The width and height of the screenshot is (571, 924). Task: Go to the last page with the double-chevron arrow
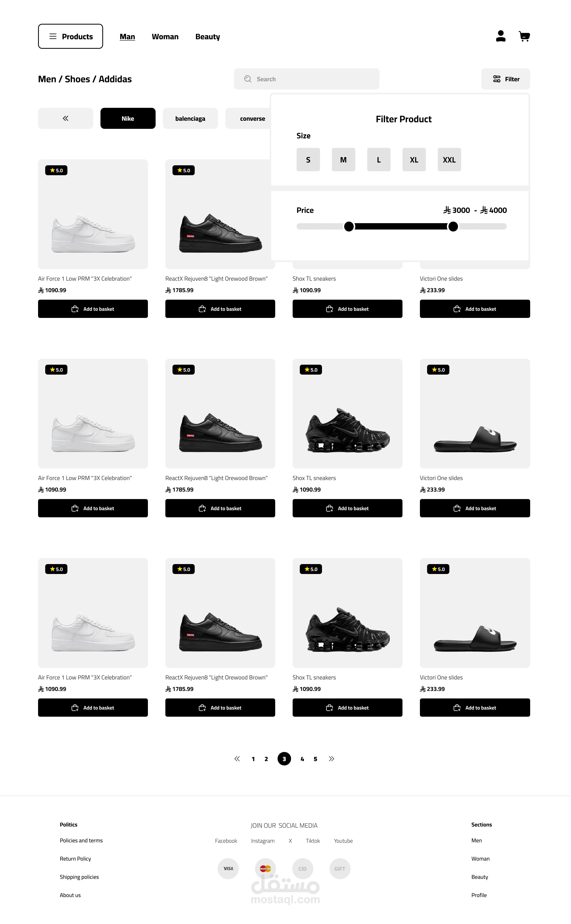click(x=331, y=759)
